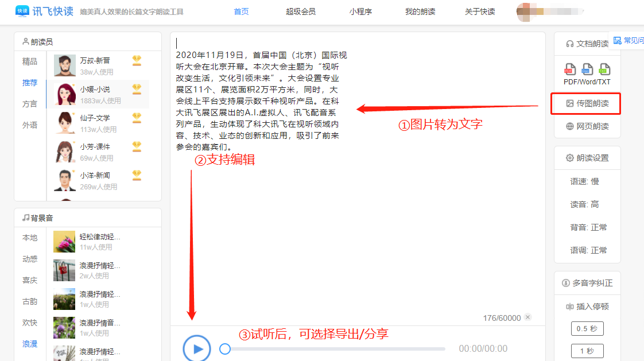This screenshot has height=361, width=644.
Task: Click the 网页朗读 button
Action: (x=587, y=126)
